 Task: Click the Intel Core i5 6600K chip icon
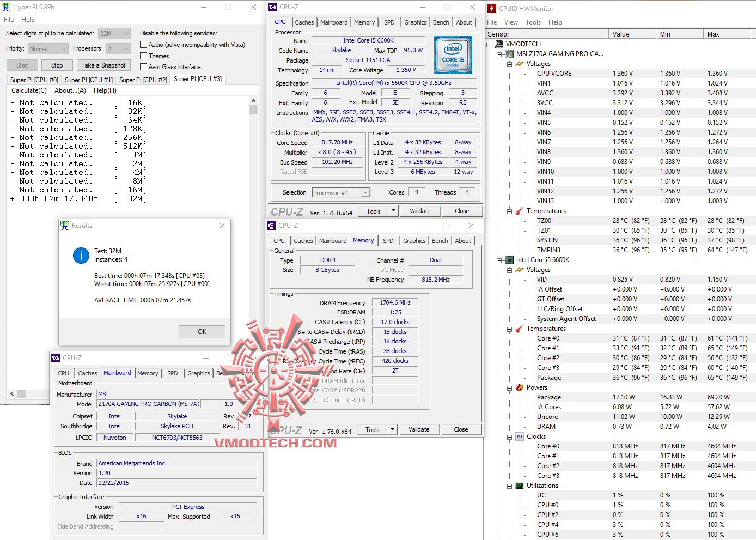tap(509, 260)
